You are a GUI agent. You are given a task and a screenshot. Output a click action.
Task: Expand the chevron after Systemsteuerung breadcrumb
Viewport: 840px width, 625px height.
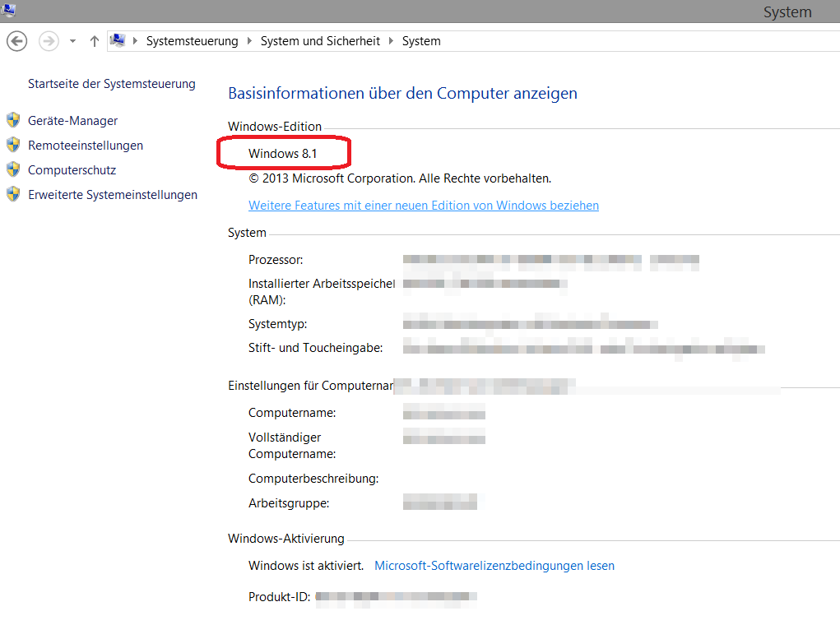[249, 41]
